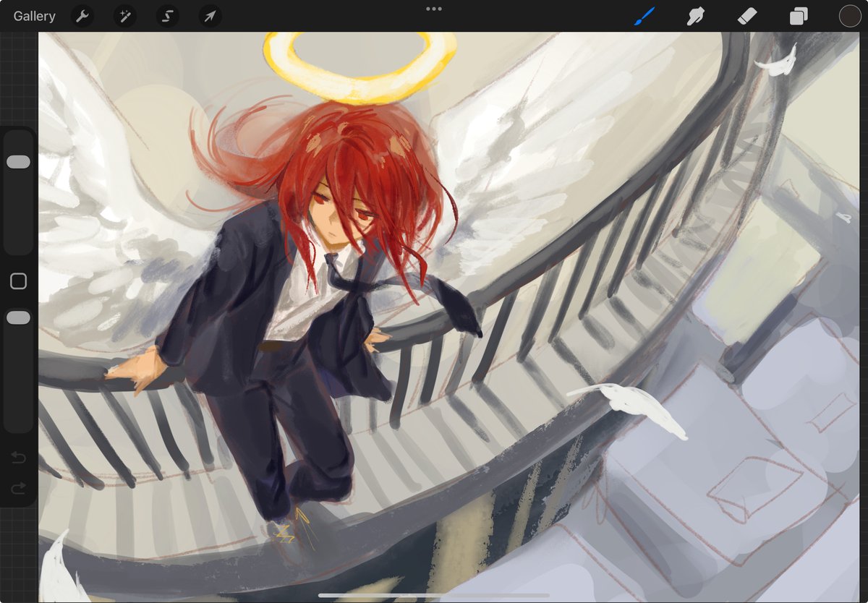The height and width of the screenshot is (603, 868).
Task: Open the Adjustments magic wand menu
Action: [124, 16]
